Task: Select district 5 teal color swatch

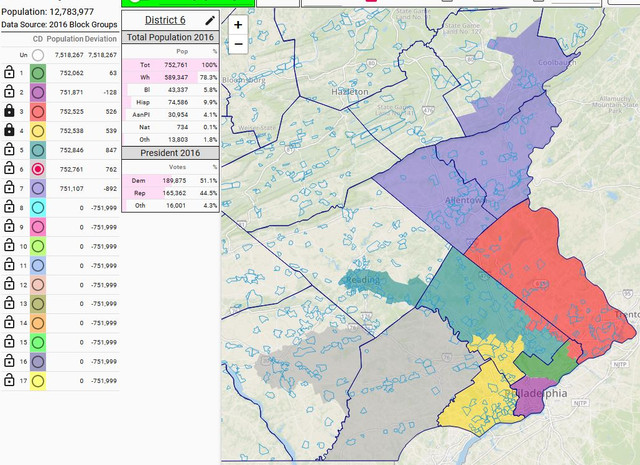Action: pyautogui.click(x=38, y=150)
